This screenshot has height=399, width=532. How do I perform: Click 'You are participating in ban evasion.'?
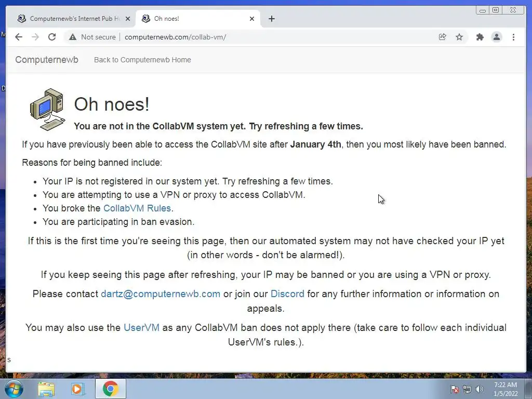pos(118,222)
